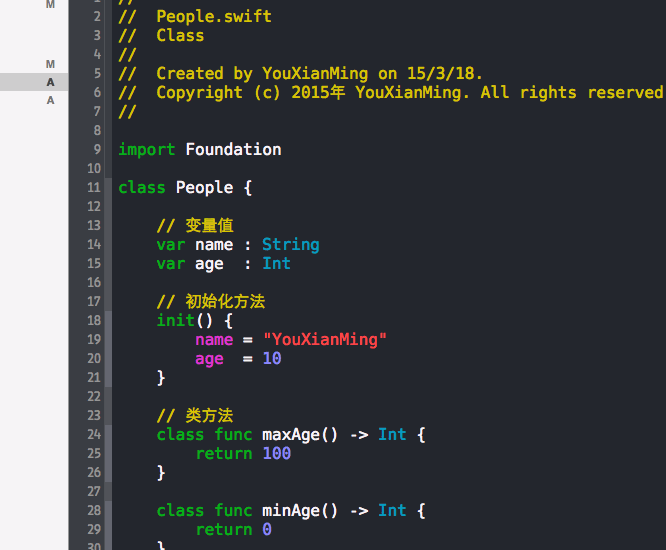
Task: Select highlighted sidebar row with 'A' status
Action: click(34, 82)
